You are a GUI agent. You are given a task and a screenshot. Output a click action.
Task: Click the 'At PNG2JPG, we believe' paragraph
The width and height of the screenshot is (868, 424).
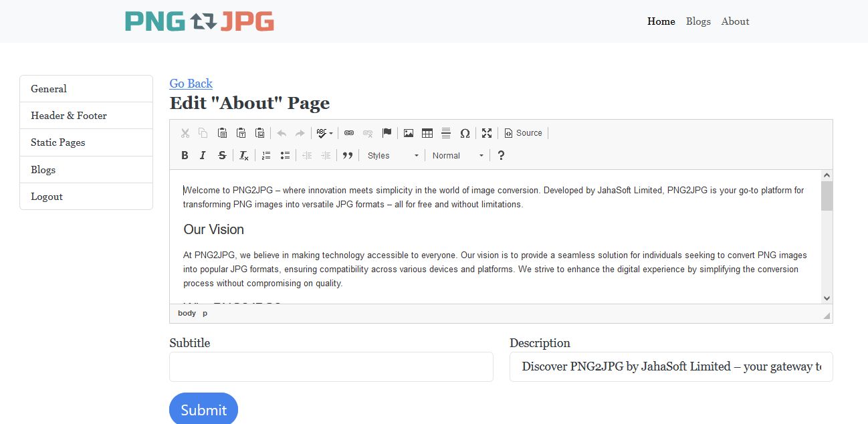pos(495,269)
